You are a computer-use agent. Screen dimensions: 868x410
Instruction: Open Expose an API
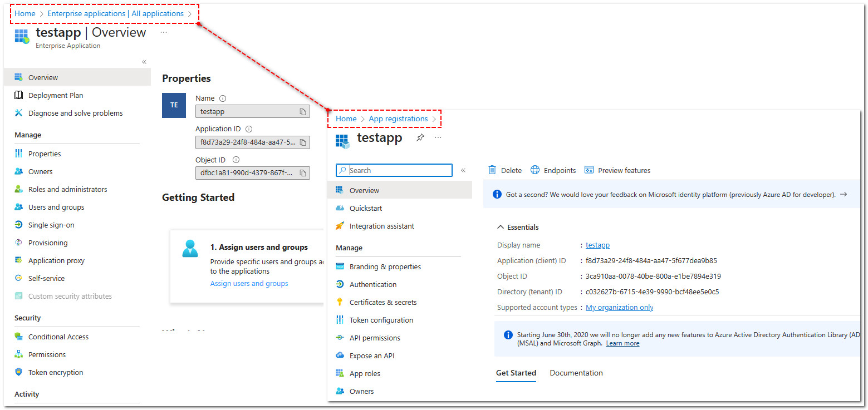coord(372,355)
